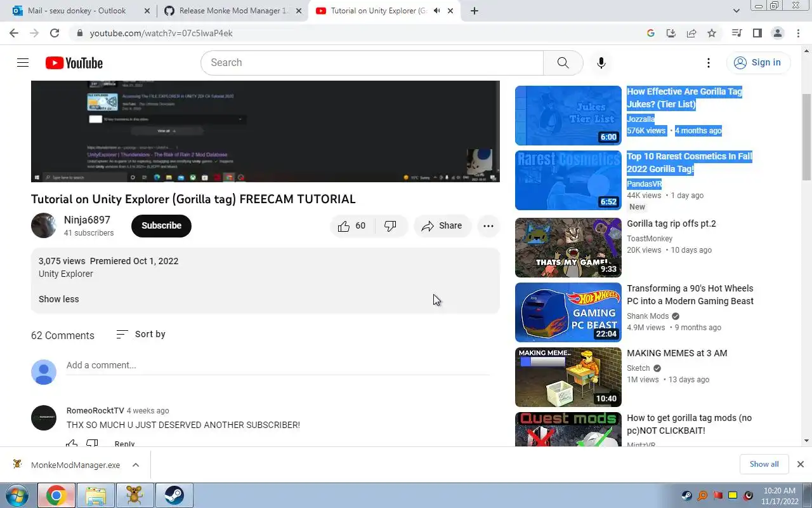Open File Explorer from taskbar

(x=95, y=495)
